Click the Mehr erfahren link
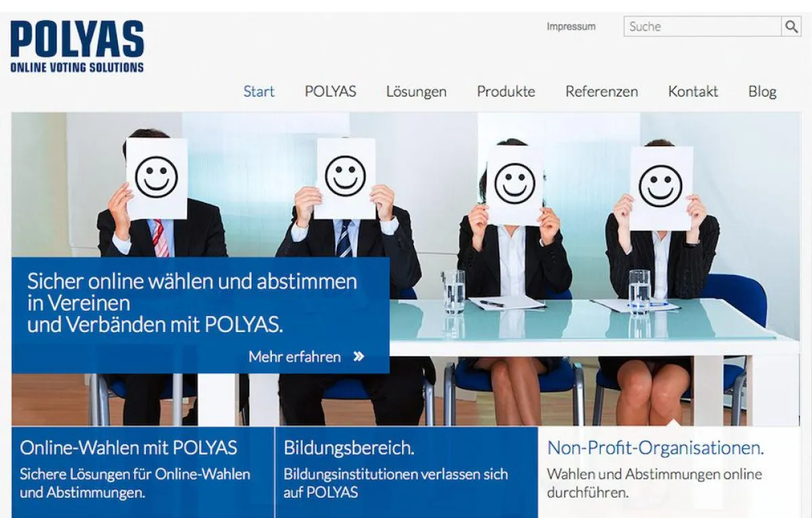The width and height of the screenshot is (812, 518). point(295,356)
